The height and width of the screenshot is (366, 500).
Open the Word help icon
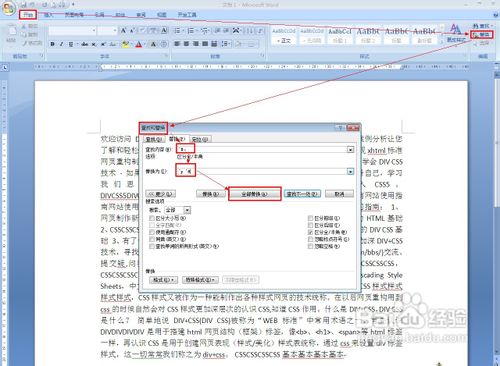pyautogui.click(x=496, y=15)
